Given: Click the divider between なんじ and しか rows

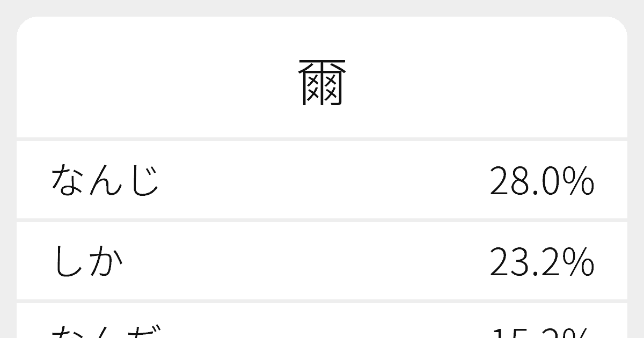Looking at the screenshot, I should (322, 221).
